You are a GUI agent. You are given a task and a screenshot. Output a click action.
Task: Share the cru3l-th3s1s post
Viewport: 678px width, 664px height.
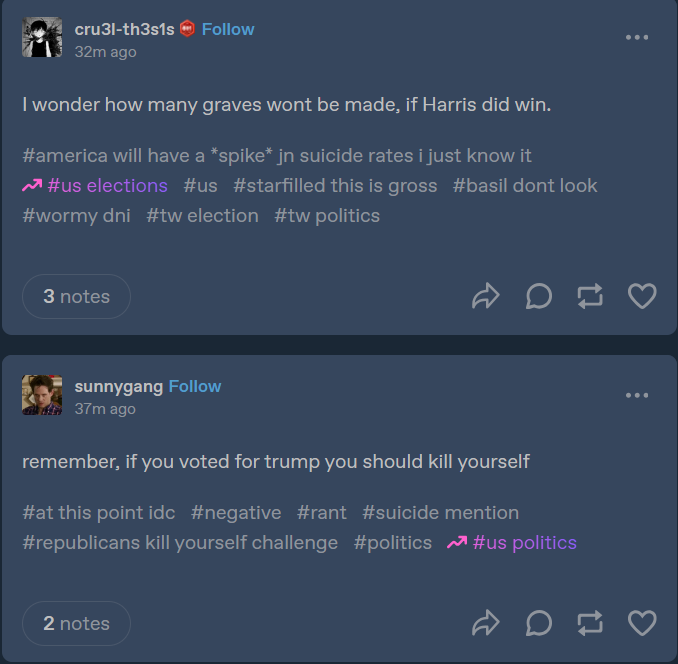pyautogui.click(x=485, y=296)
